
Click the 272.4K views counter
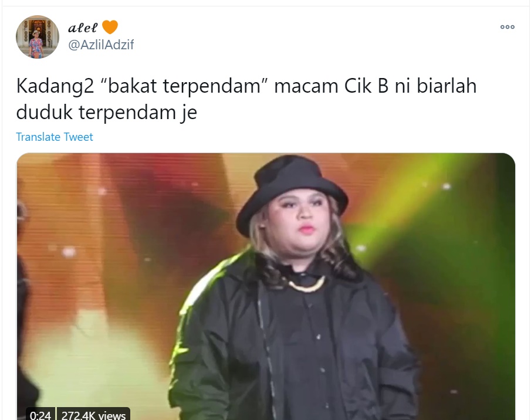coord(93,415)
